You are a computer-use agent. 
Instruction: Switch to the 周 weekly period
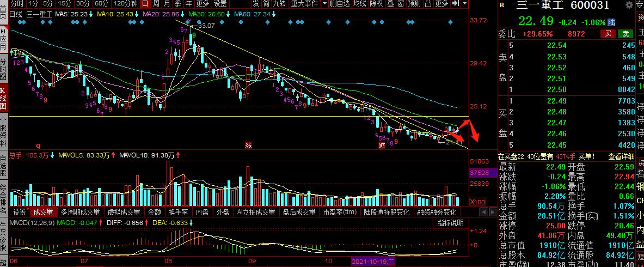click(x=156, y=4)
